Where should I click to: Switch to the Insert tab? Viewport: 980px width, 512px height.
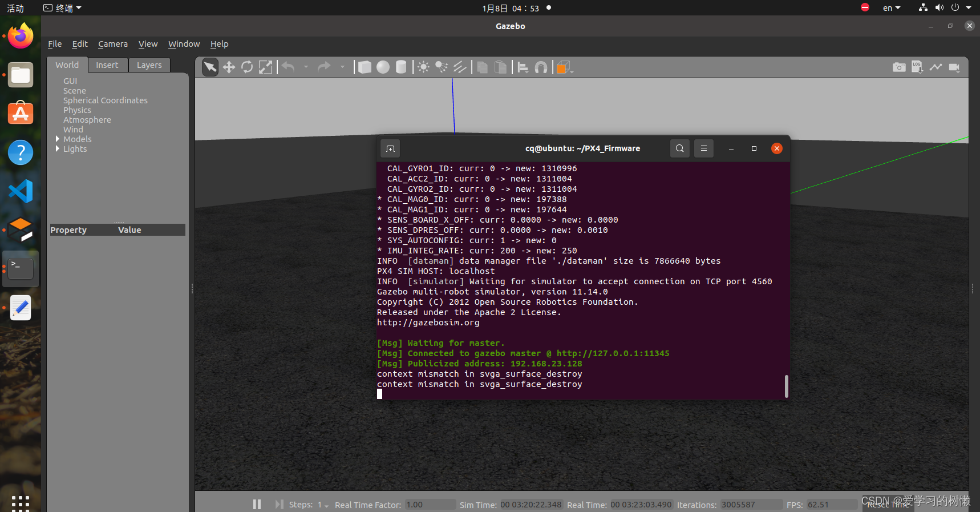(x=107, y=65)
